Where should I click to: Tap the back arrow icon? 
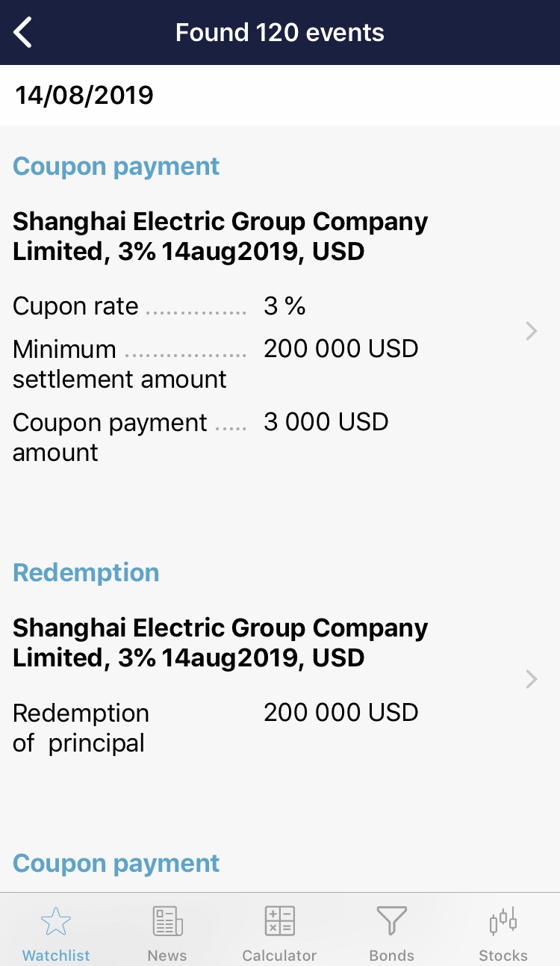point(23,33)
